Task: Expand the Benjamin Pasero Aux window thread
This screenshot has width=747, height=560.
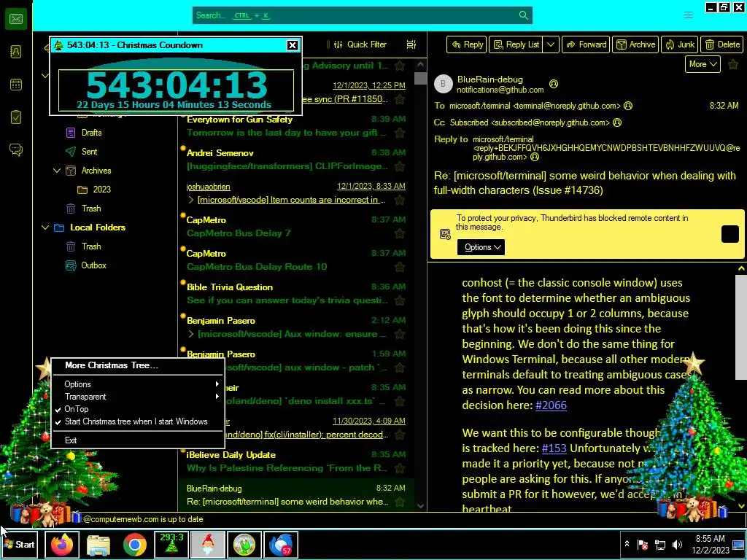Action: 191,334
